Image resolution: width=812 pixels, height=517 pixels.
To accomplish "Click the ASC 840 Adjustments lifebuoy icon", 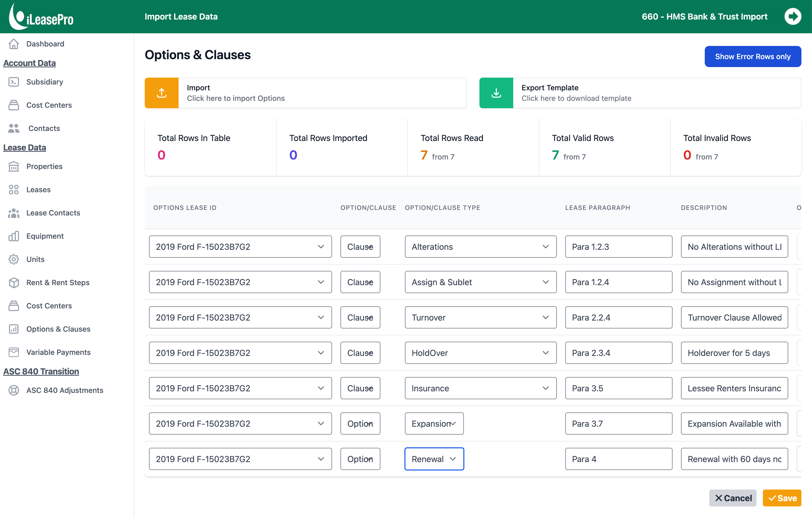I will [14, 390].
